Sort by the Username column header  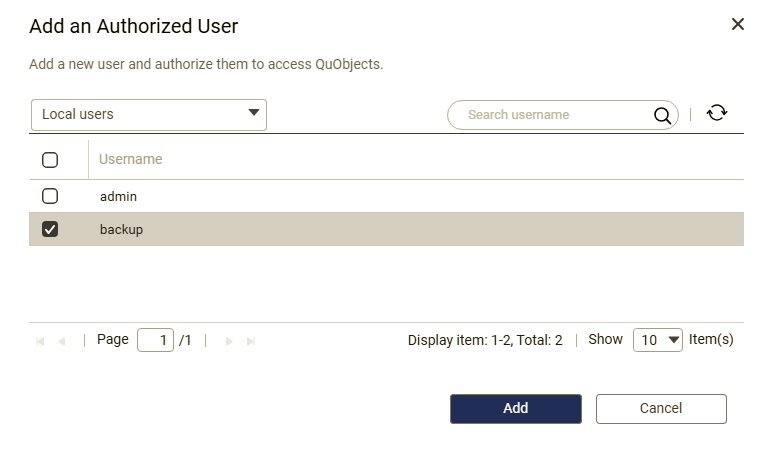click(x=131, y=159)
